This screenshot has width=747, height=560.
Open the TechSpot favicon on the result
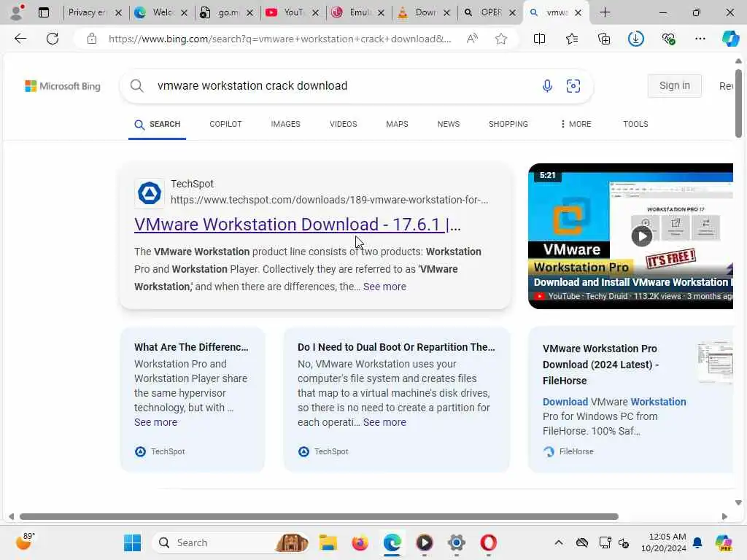149,192
